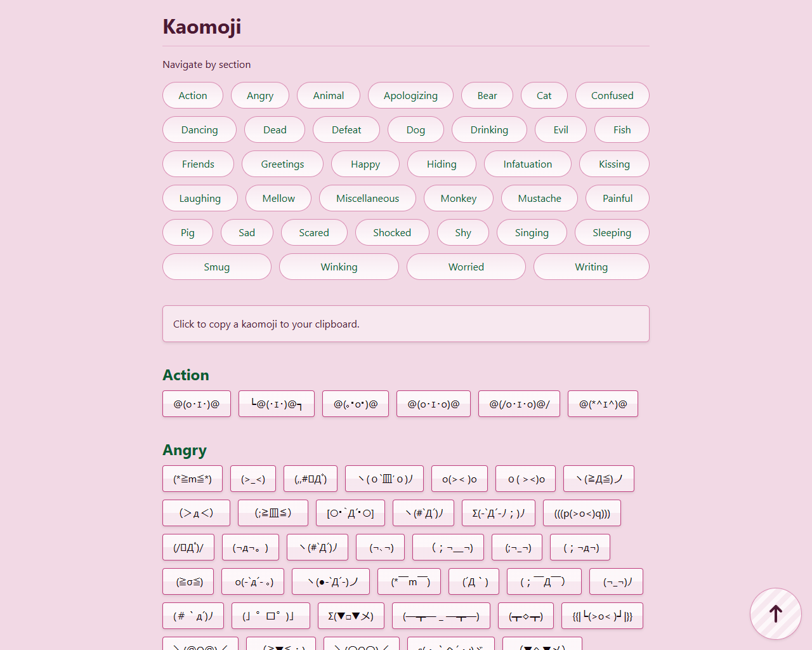Jump to the Shocked section
Viewport: 812px width, 650px height.
tap(392, 232)
